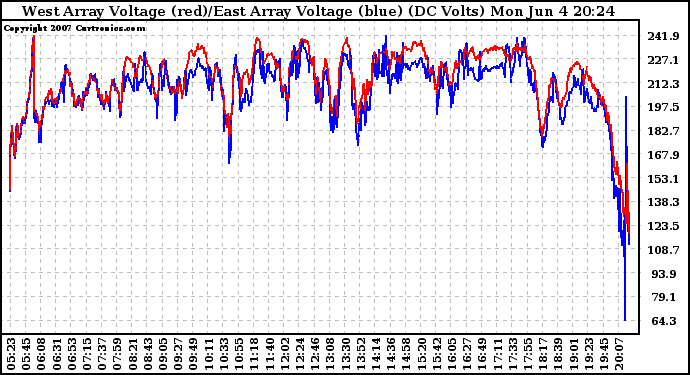
Task: Click the Copyright 2007 Cartronics.com notice
Action: [74, 28]
